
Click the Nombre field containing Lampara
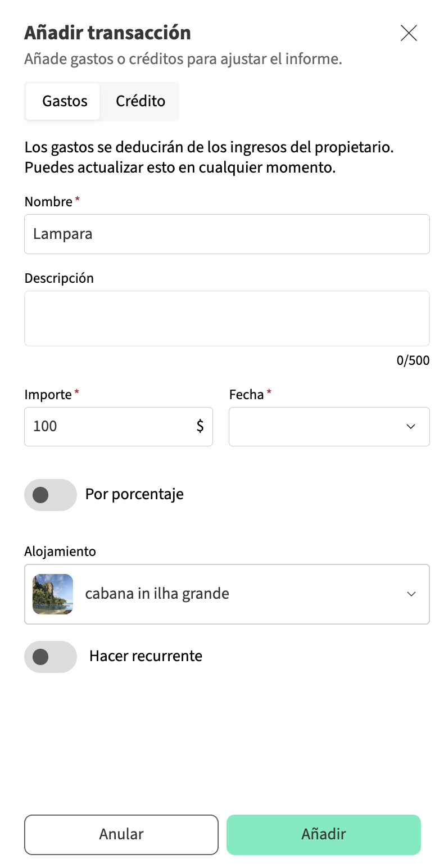tap(226, 234)
